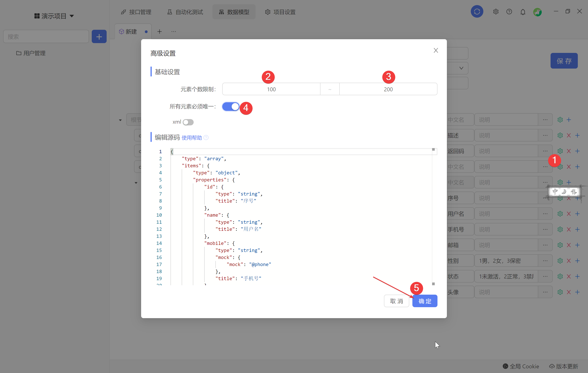The height and width of the screenshot is (373, 588).
Task: Click the help icon beside 使用帮助
Action: pos(206,138)
